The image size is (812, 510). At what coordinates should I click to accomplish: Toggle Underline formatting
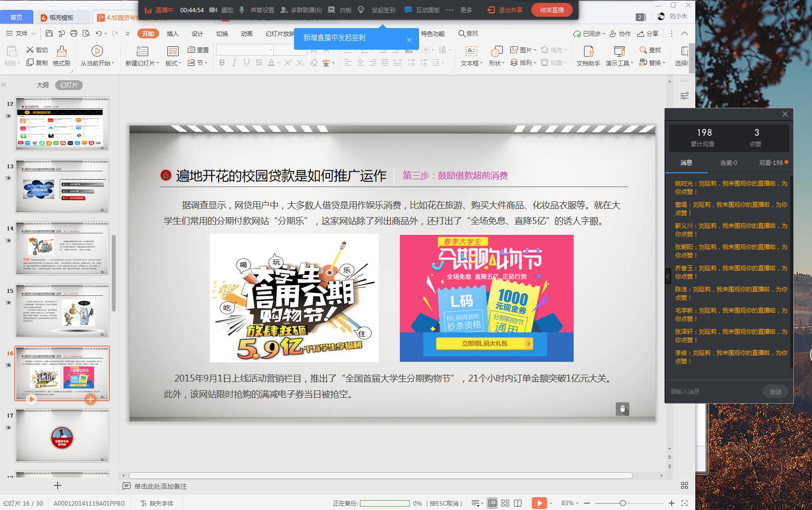[247, 63]
